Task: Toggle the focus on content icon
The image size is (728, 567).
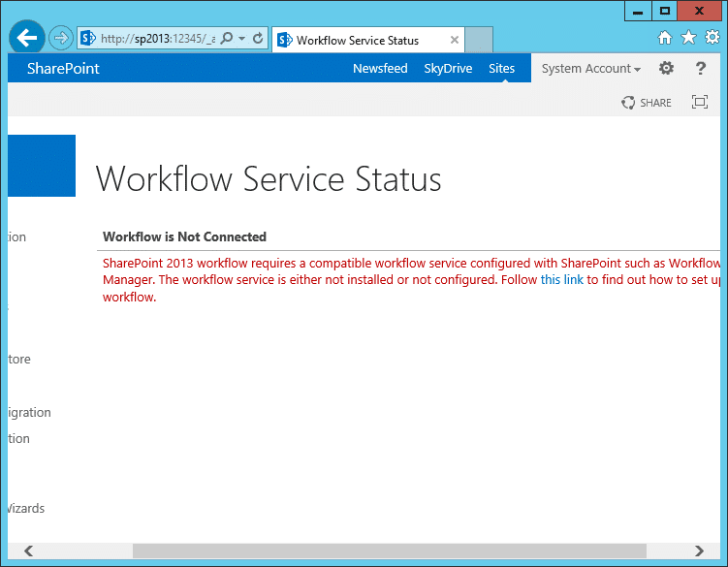Action: pos(699,103)
